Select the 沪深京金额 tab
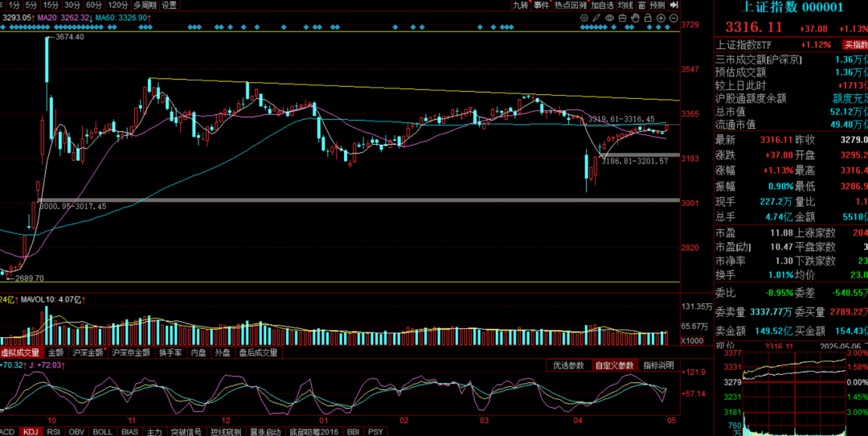 click(131, 352)
